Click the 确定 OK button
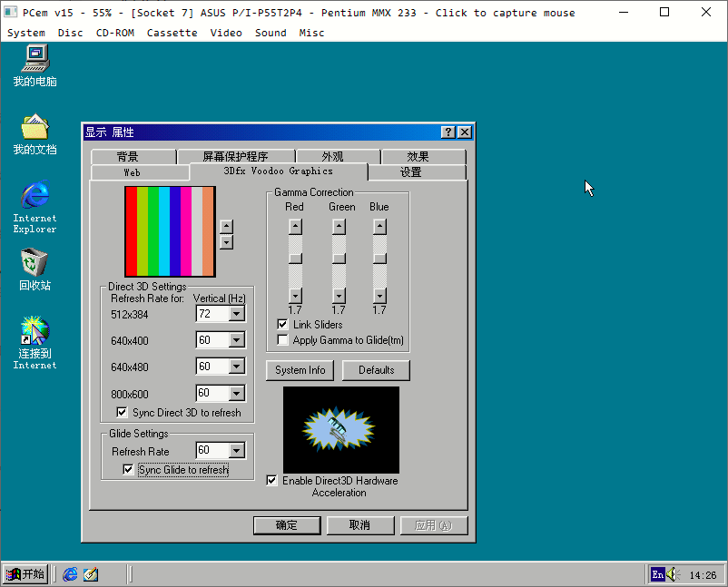The image size is (728, 587). pos(287,525)
